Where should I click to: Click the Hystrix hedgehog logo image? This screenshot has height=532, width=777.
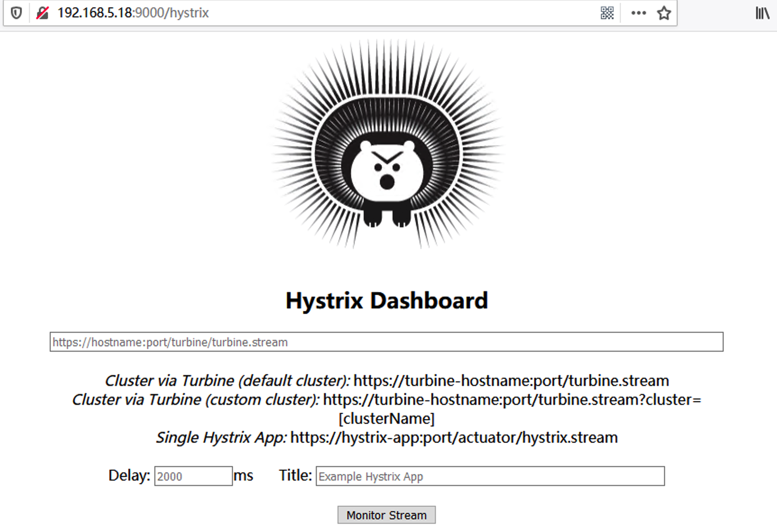point(387,144)
